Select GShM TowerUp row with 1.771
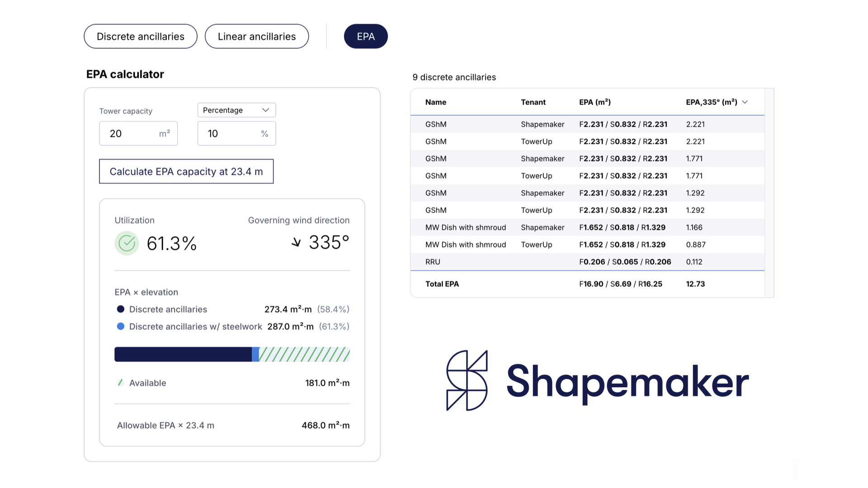 pyautogui.click(x=587, y=176)
